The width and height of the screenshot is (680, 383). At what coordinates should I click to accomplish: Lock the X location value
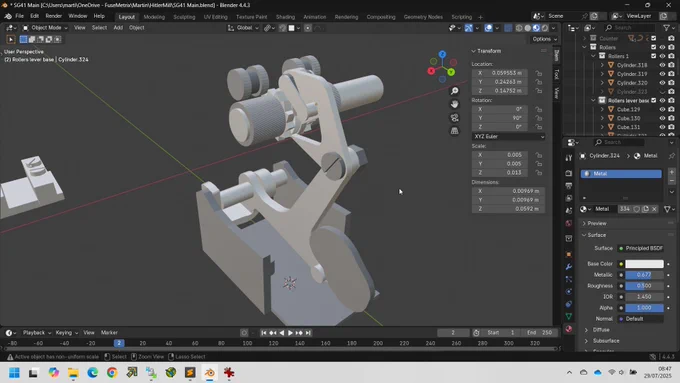[539, 73]
